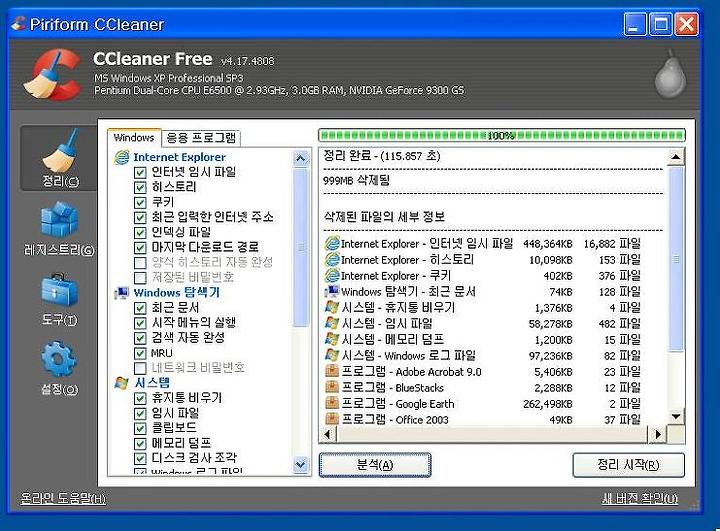Toggle the 클립보드 checkbox

(x=140, y=428)
